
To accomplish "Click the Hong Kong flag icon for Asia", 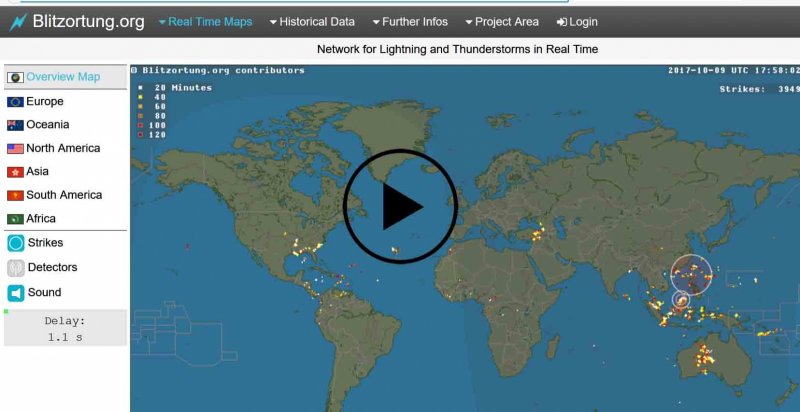I will [15, 172].
